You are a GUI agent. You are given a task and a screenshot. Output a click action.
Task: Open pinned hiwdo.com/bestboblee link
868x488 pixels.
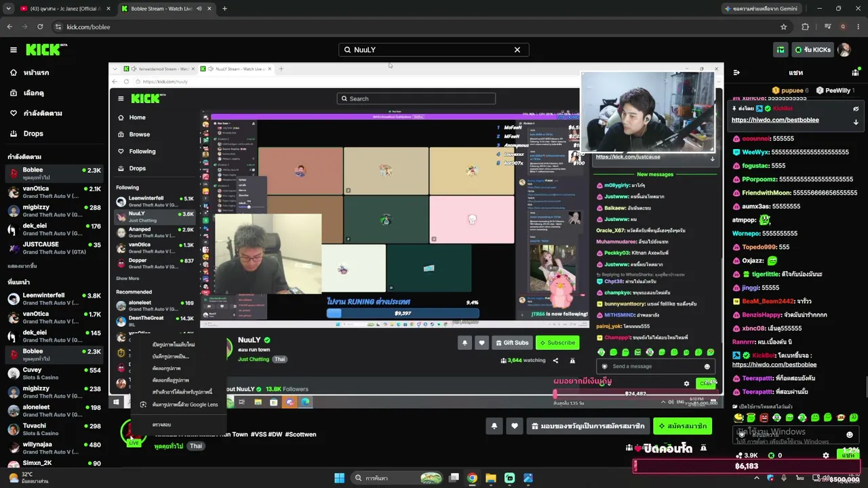(775, 120)
